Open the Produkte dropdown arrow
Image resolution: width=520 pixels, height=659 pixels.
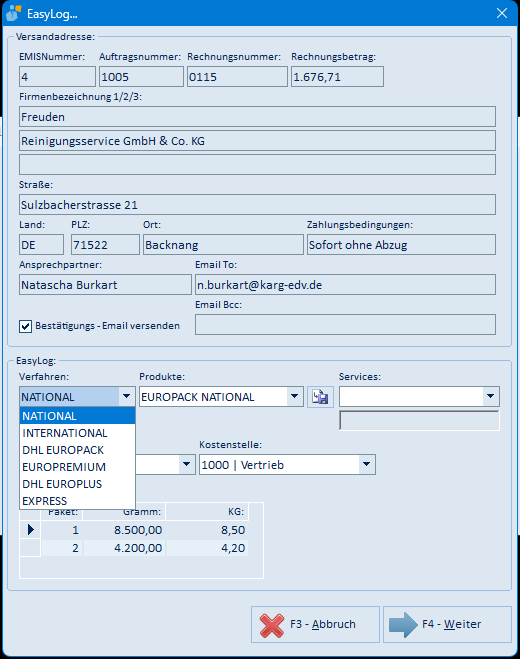click(295, 396)
